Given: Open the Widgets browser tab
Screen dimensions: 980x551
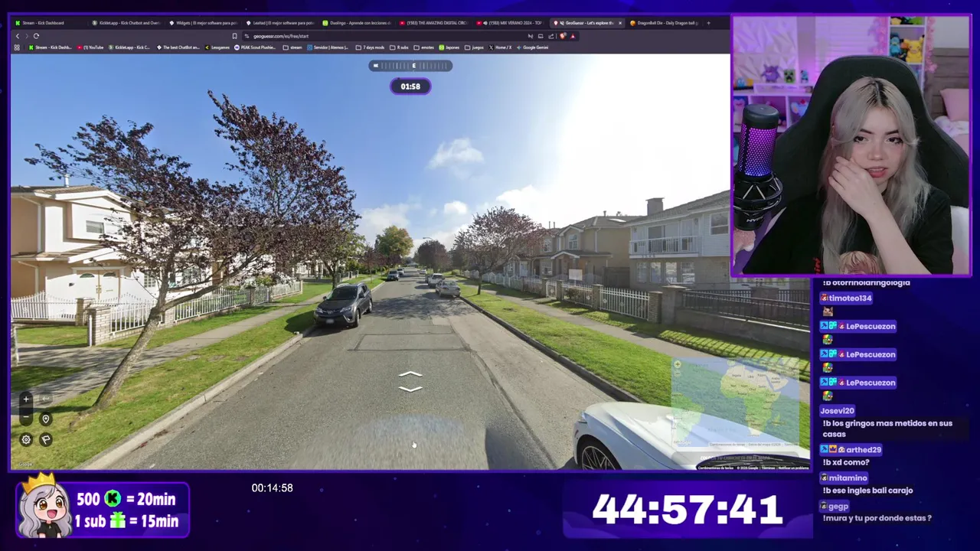Looking at the screenshot, I should pos(204,23).
